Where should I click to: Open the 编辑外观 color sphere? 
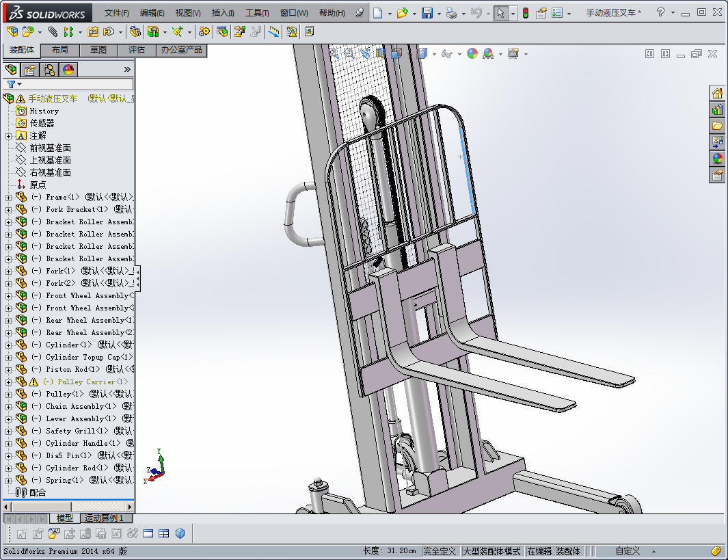tap(472, 53)
